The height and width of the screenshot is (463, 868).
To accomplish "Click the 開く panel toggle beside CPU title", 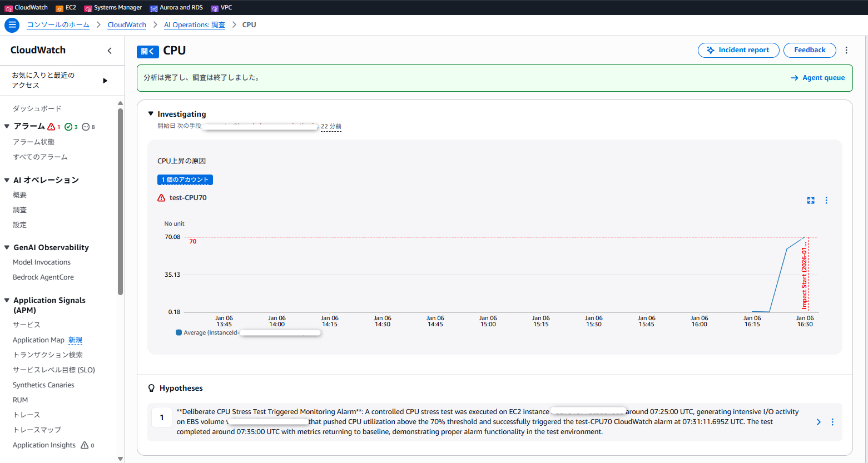I will (147, 51).
